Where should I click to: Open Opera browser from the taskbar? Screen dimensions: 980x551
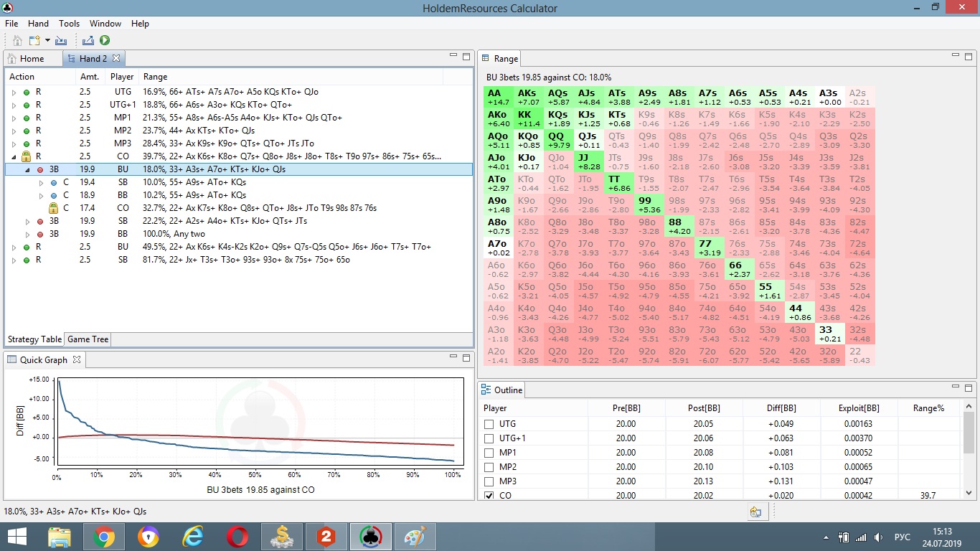pos(237,536)
